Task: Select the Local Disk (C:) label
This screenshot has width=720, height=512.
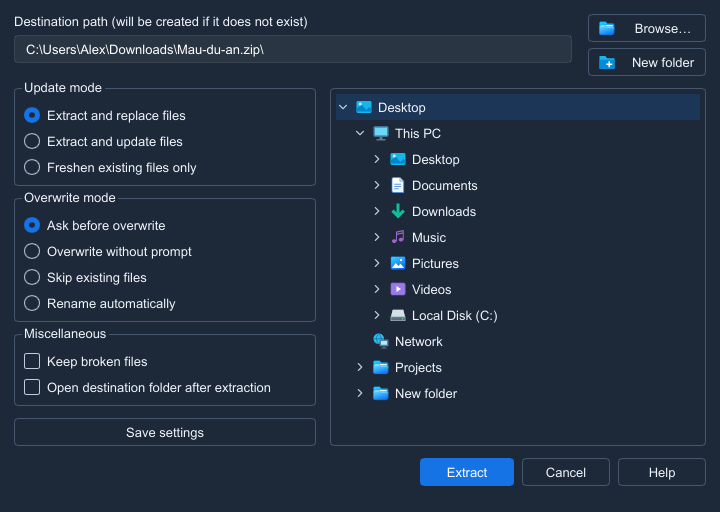Action: click(x=455, y=316)
